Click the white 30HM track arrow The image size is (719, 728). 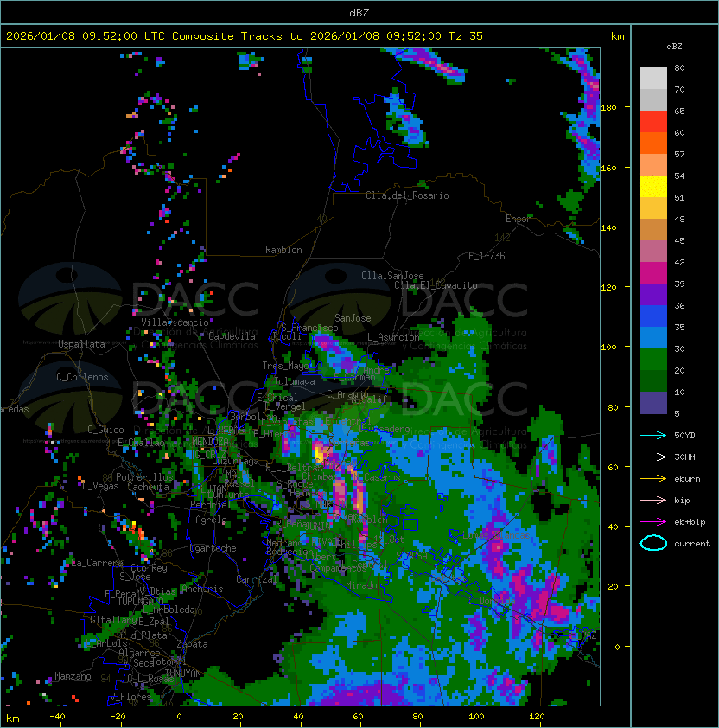point(653,457)
